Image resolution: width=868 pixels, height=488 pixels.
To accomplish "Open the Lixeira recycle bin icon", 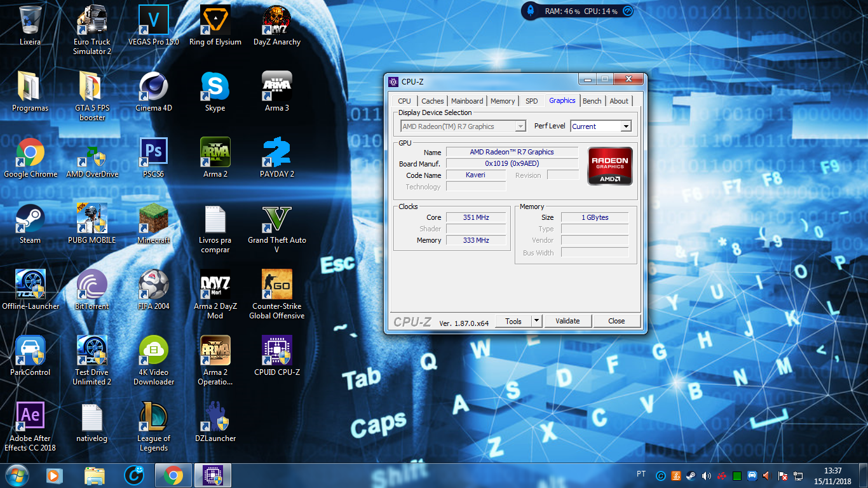I will click(x=31, y=25).
